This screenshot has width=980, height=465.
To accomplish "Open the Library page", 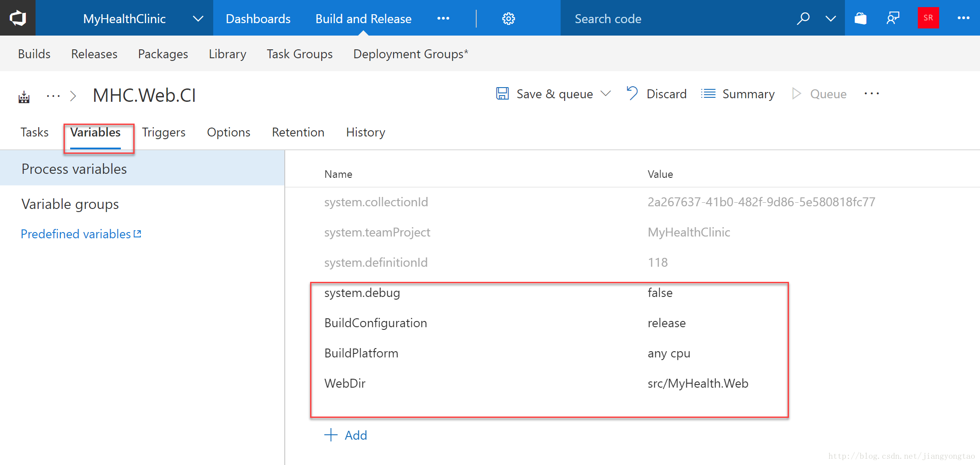I will [227, 54].
